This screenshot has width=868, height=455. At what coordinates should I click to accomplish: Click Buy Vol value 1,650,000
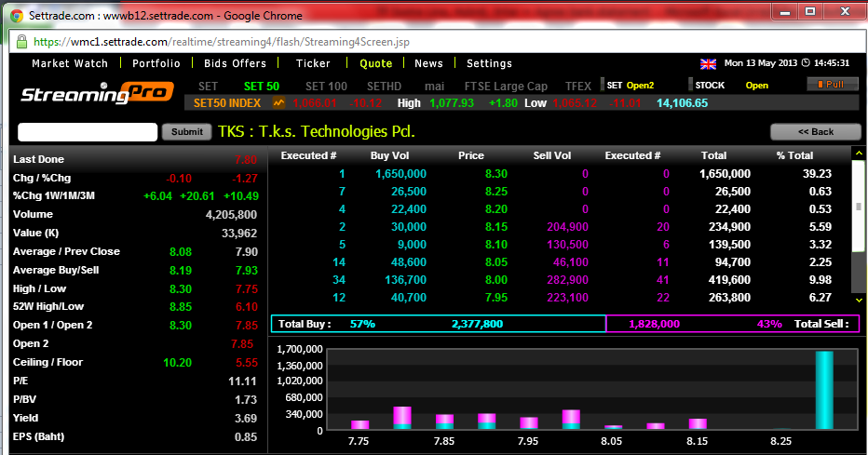click(x=400, y=174)
